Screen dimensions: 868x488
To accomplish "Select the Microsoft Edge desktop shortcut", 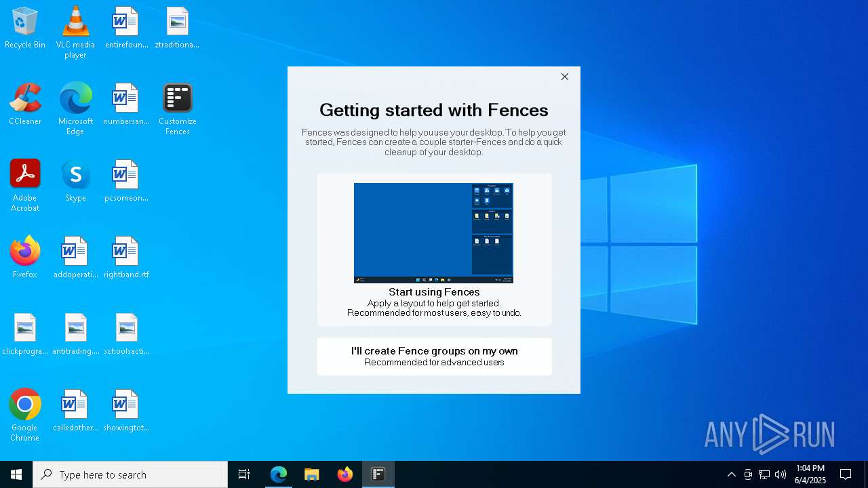I will tap(75, 109).
